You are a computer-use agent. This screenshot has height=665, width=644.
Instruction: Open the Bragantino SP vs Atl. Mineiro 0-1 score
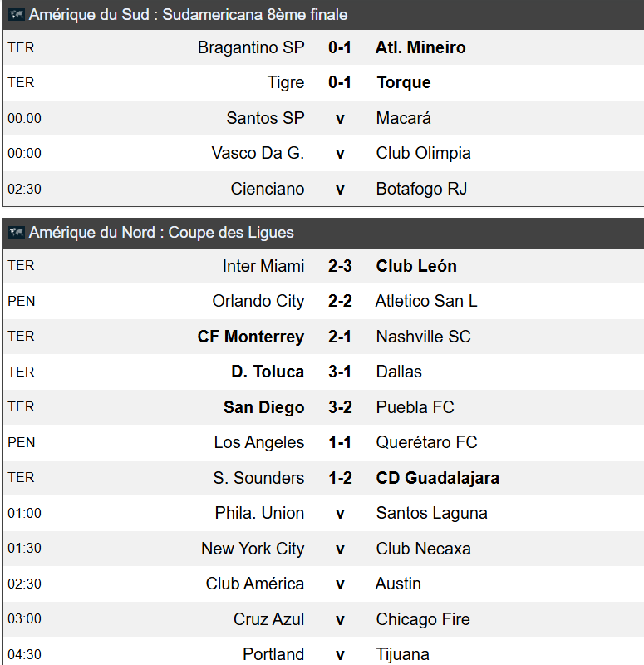340,47
